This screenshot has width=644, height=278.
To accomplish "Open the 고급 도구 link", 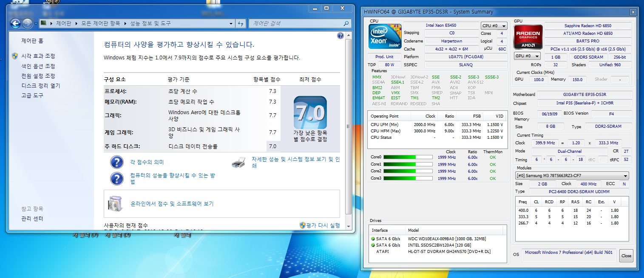I will coord(32,95).
